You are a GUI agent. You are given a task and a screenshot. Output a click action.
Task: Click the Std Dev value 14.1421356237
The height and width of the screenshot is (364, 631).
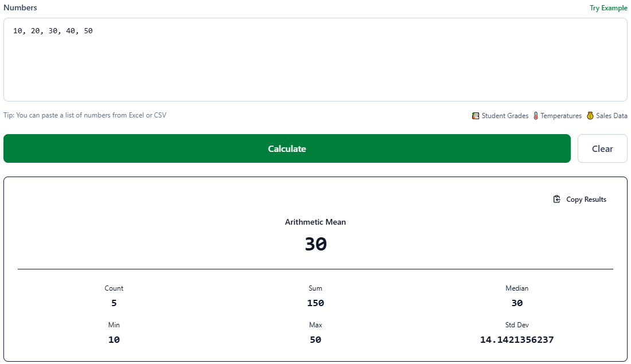[x=517, y=339]
